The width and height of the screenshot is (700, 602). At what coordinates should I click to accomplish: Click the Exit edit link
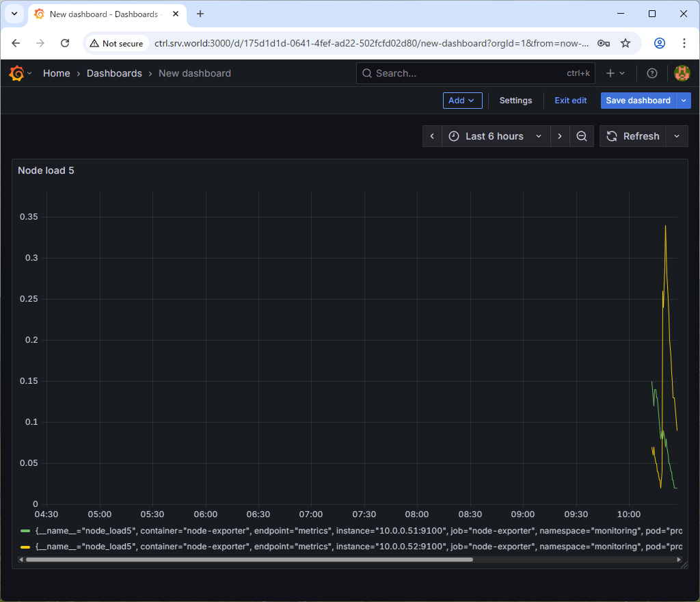tap(570, 101)
